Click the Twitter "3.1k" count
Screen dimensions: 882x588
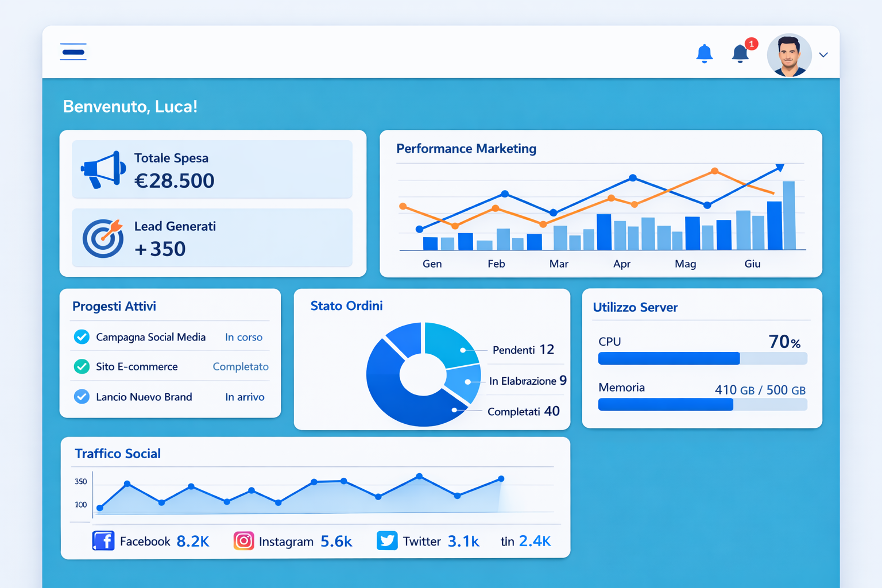pos(463,541)
